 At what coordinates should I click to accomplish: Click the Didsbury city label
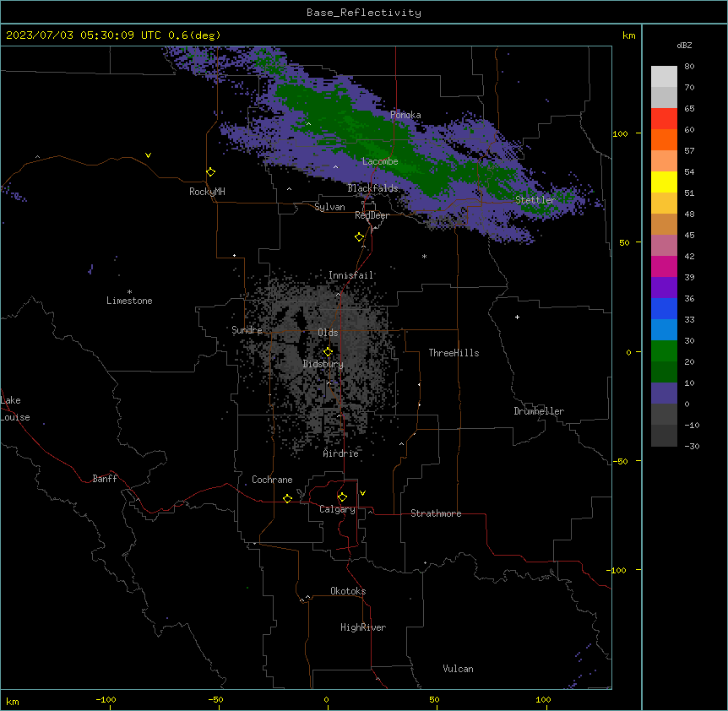click(x=323, y=364)
